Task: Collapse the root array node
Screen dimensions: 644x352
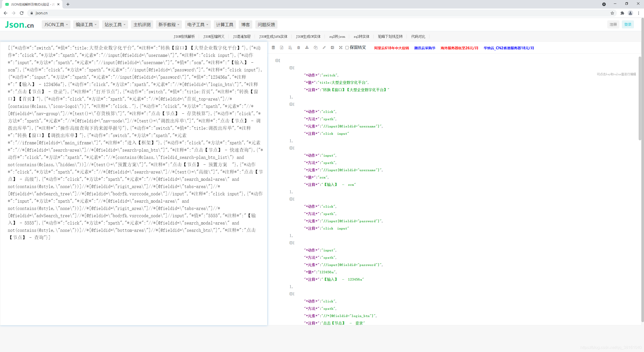Action: click(x=277, y=60)
